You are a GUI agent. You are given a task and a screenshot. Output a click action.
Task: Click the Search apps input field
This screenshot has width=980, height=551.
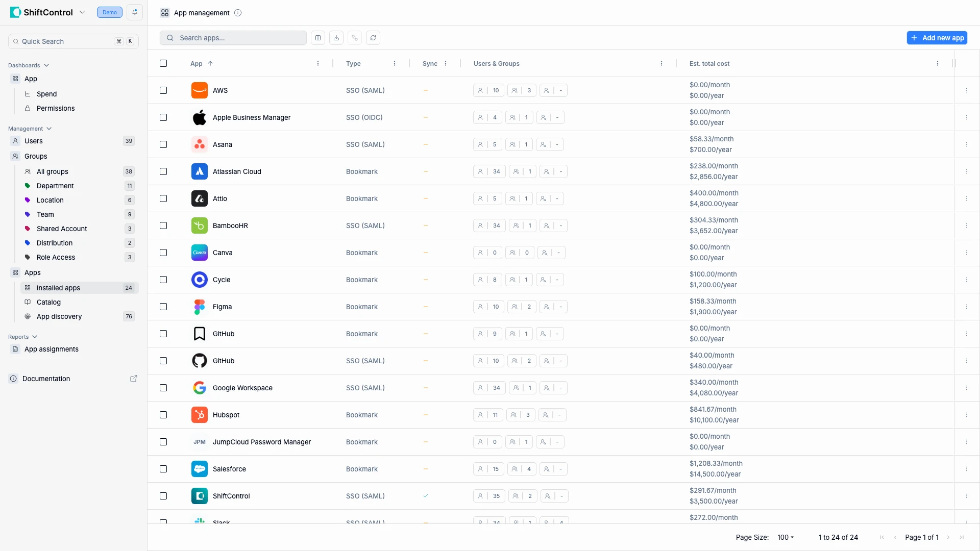point(233,38)
